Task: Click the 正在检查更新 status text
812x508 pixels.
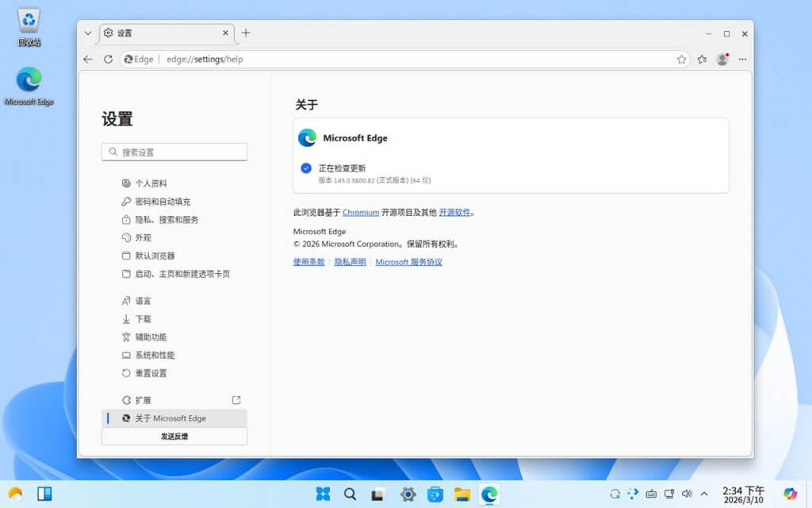Action: tap(343, 168)
